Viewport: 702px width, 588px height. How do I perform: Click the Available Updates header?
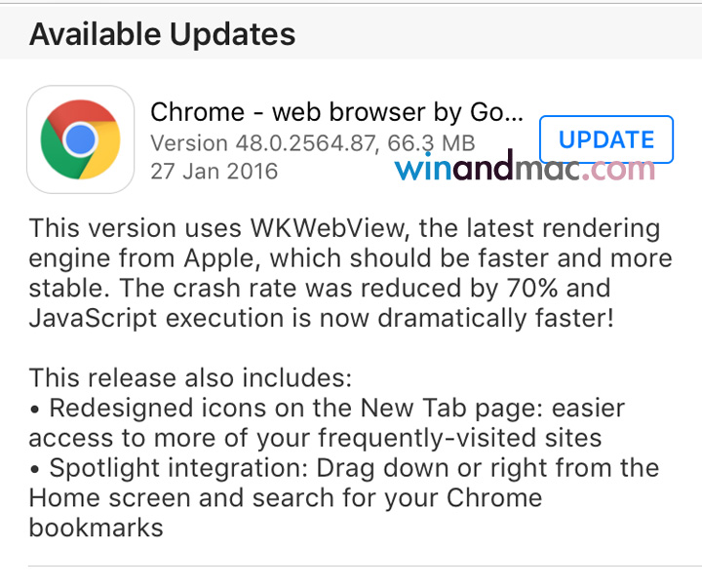click(162, 35)
